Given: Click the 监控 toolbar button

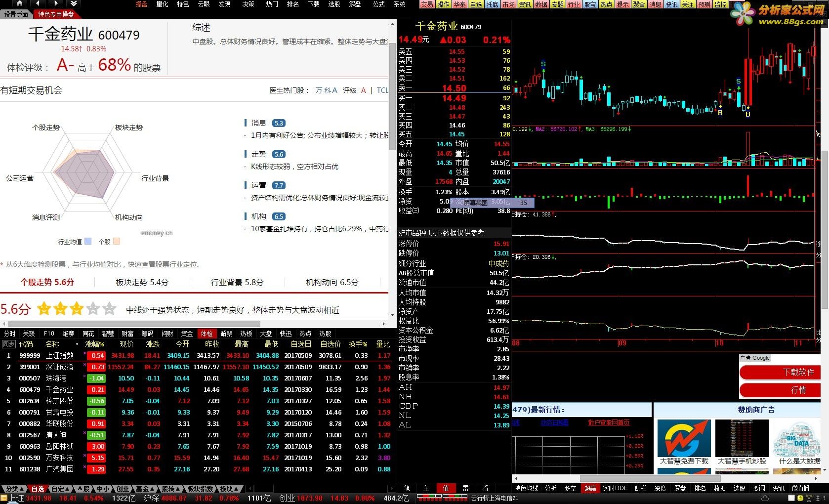Looking at the screenshot, I should 721,4.
